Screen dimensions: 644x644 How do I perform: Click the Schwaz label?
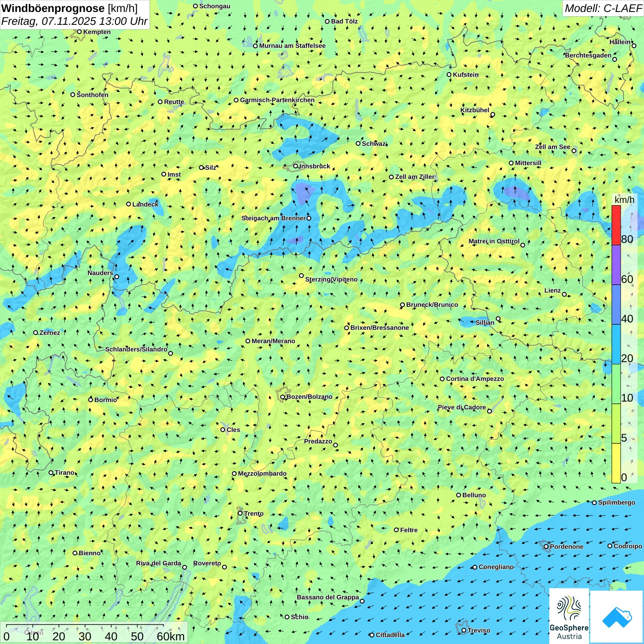click(374, 144)
